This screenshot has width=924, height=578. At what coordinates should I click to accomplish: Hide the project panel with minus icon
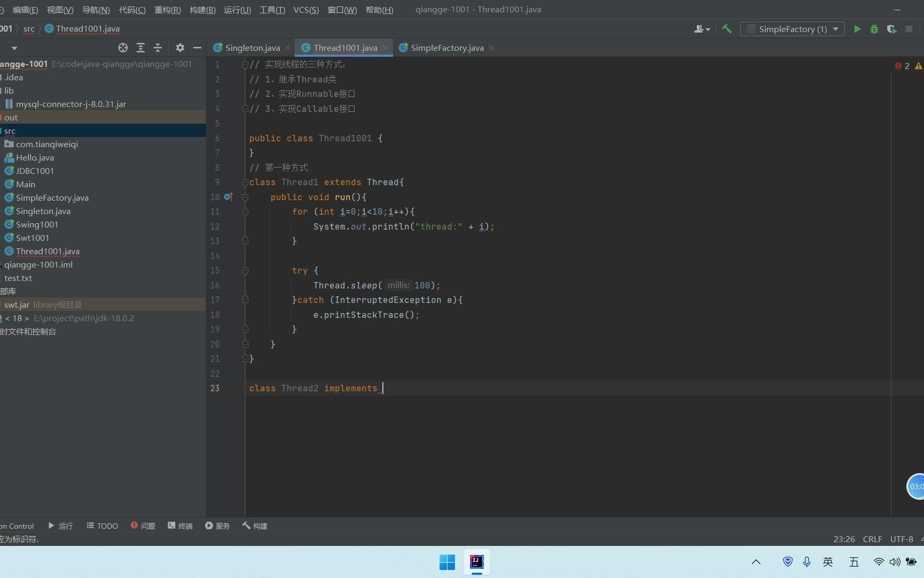point(197,48)
